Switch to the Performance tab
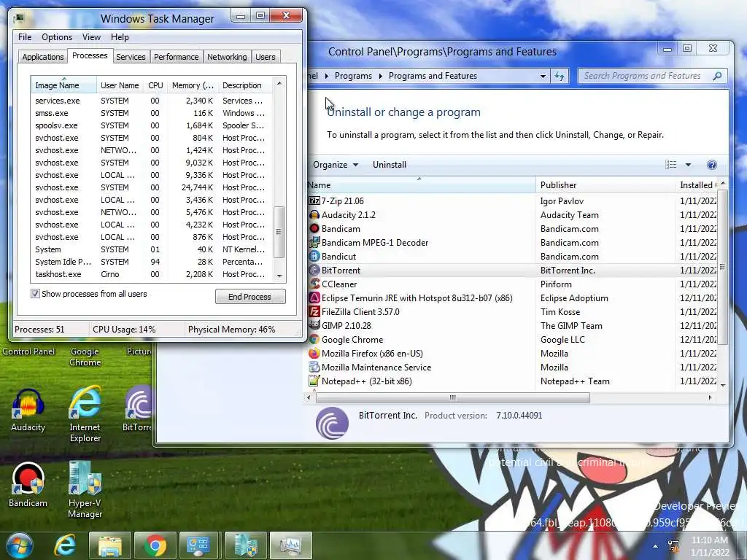 (x=177, y=57)
